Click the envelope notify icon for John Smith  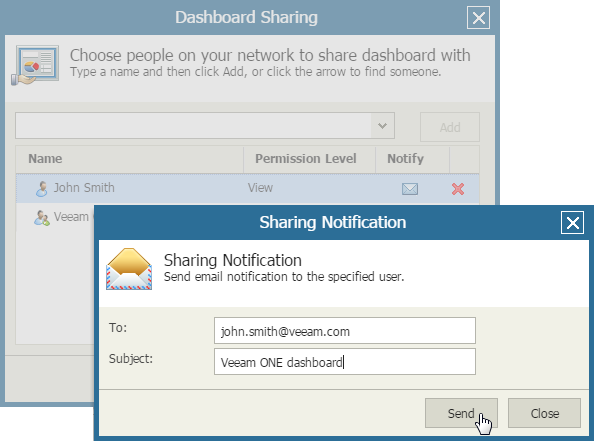point(410,189)
